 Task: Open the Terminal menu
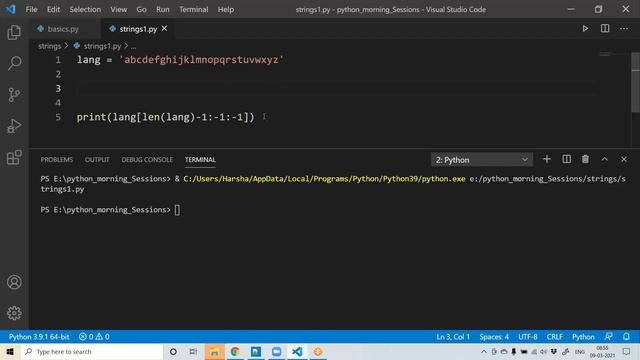point(193,9)
